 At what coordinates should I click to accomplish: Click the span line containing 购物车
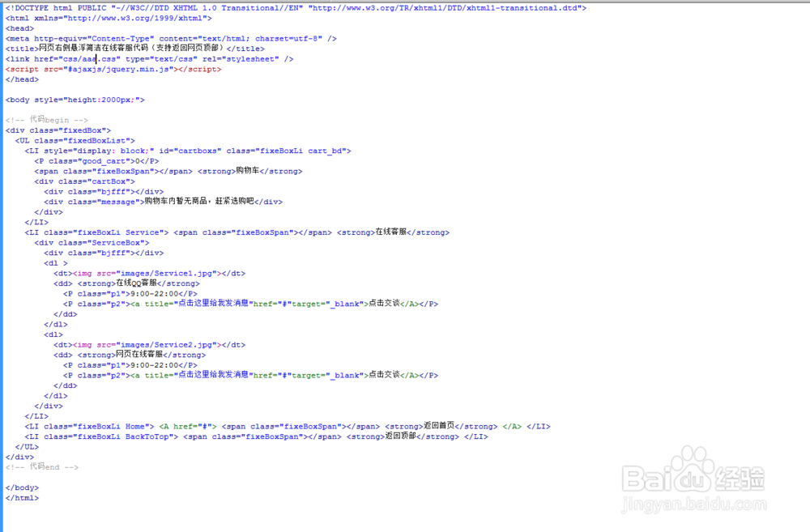pyautogui.click(x=168, y=171)
